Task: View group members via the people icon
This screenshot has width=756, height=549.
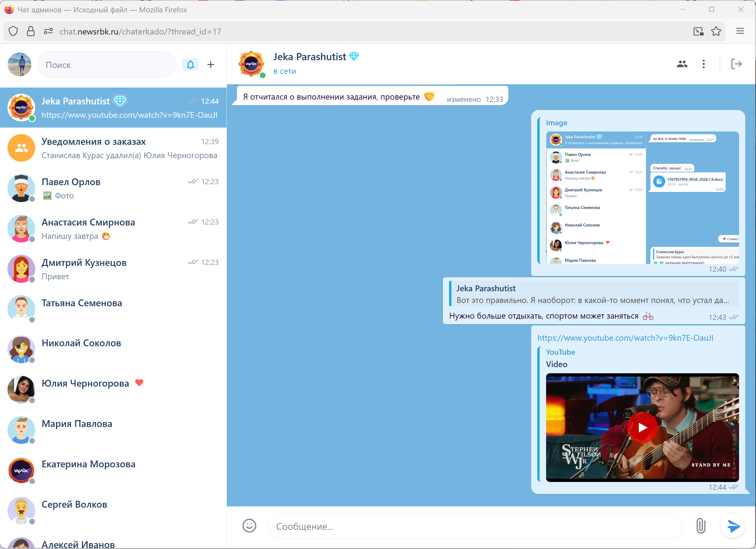Action: (682, 64)
